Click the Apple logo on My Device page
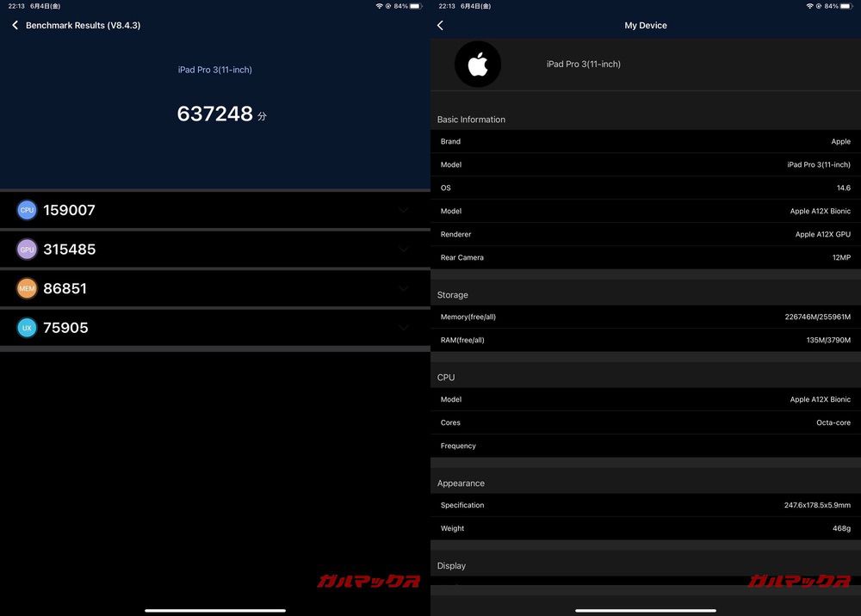Viewport: 861px width, 616px height. coord(478,64)
